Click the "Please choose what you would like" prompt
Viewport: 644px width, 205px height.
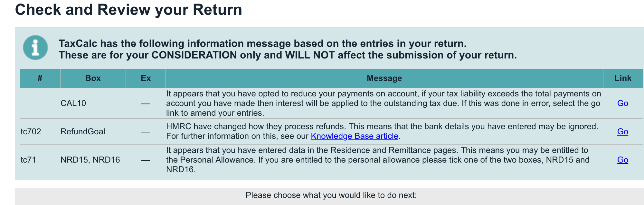click(331, 195)
